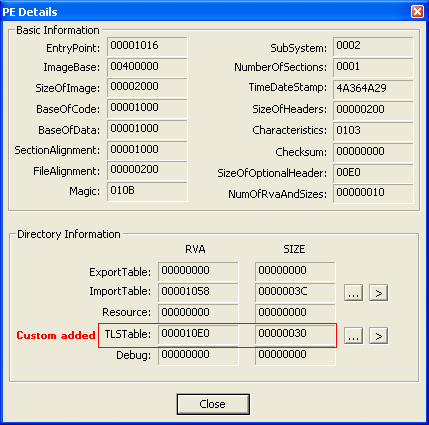The height and width of the screenshot is (425, 429).
Task: Click the TLSTable arrow button
Action: point(378,336)
